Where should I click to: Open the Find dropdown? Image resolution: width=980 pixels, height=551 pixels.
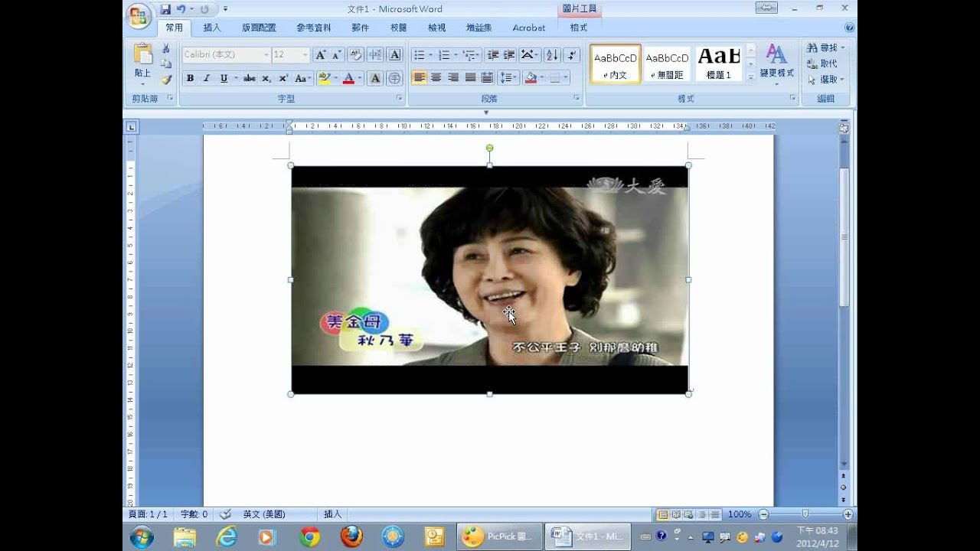(x=842, y=47)
